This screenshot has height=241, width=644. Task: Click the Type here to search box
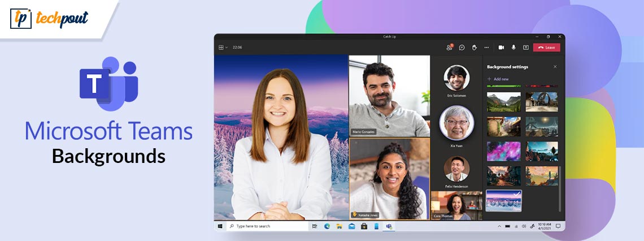click(x=267, y=226)
